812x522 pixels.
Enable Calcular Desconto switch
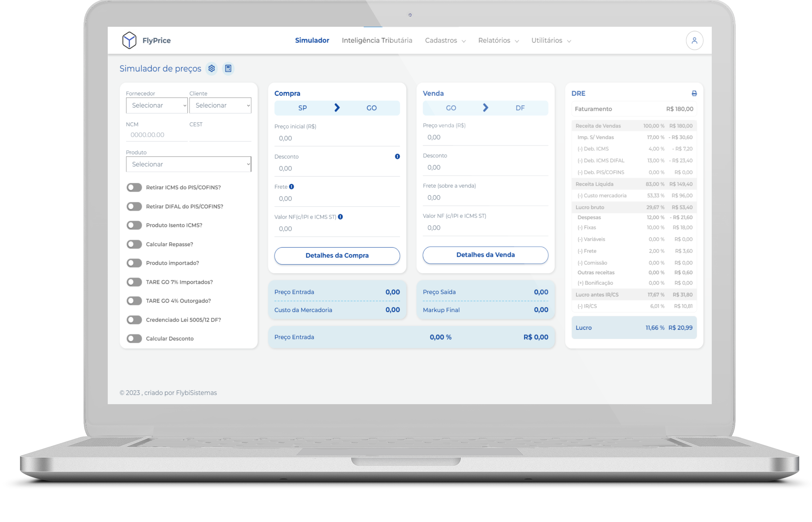point(134,338)
